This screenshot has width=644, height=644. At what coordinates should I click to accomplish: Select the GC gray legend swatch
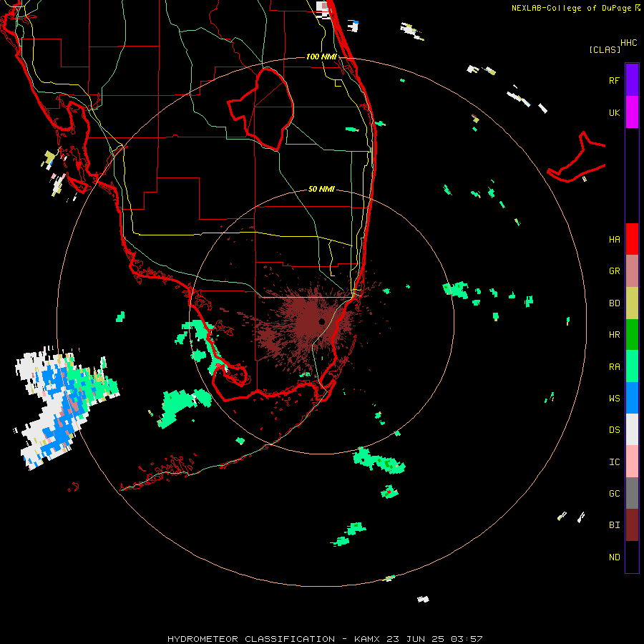[x=632, y=493]
